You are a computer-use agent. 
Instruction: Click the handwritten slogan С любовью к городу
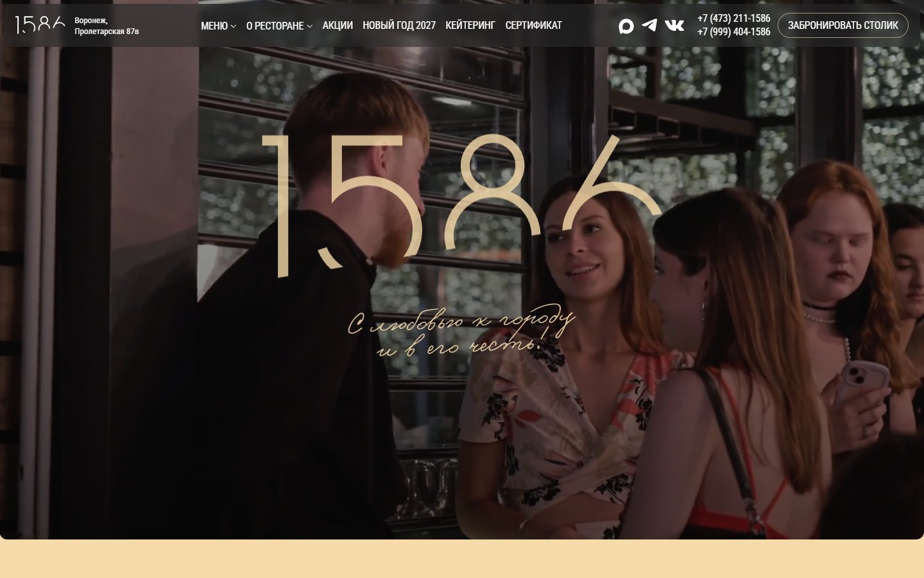[461, 331]
